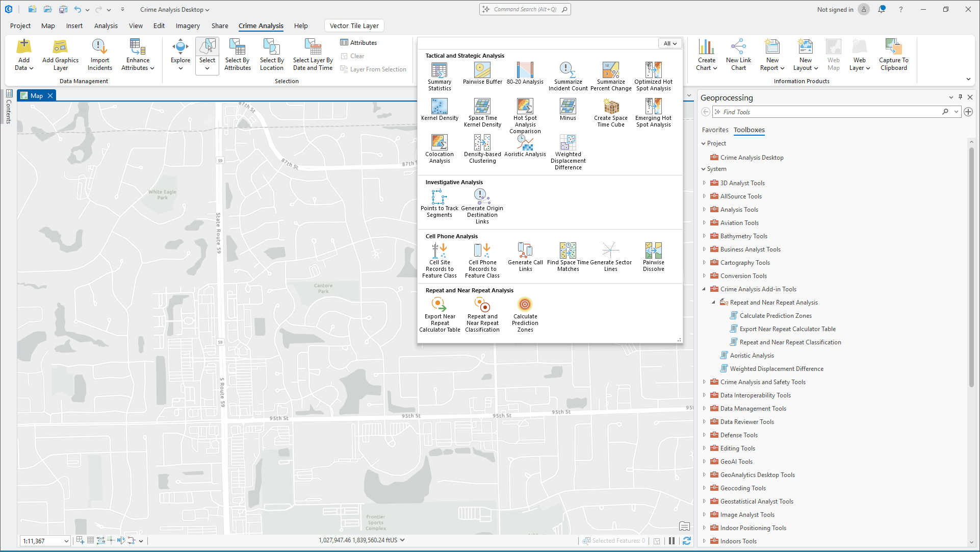The width and height of the screenshot is (980, 552).
Task: Run Density-based Clustering tool
Action: pos(482,149)
